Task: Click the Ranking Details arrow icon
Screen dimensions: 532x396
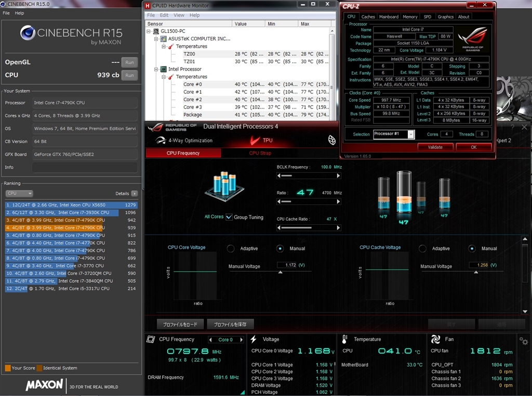Action: 135,193
